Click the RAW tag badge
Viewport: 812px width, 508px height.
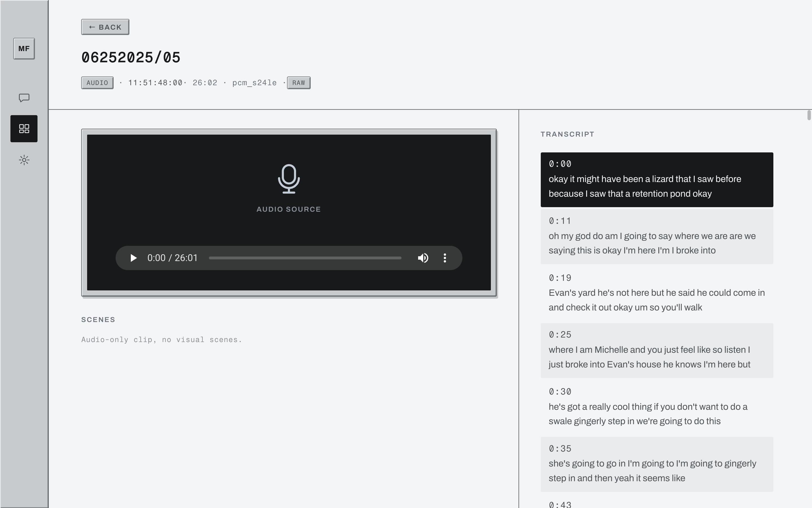pos(299,83)
